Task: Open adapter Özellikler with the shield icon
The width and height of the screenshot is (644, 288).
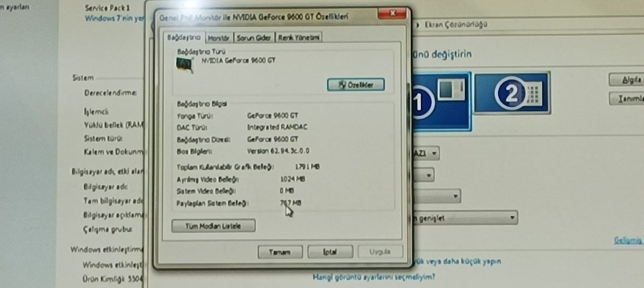Action: 356,85
